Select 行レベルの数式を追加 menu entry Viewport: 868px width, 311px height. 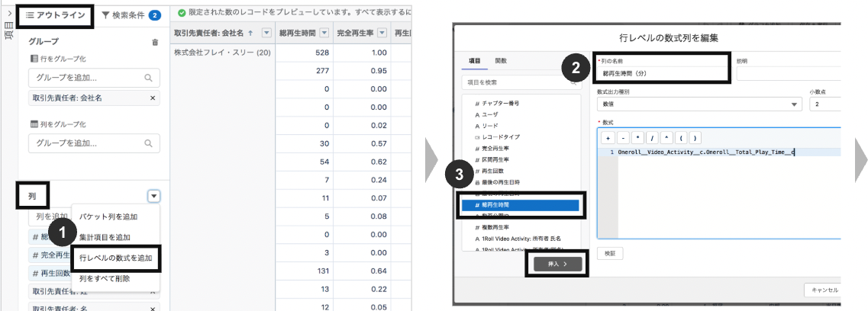(116, 258)
